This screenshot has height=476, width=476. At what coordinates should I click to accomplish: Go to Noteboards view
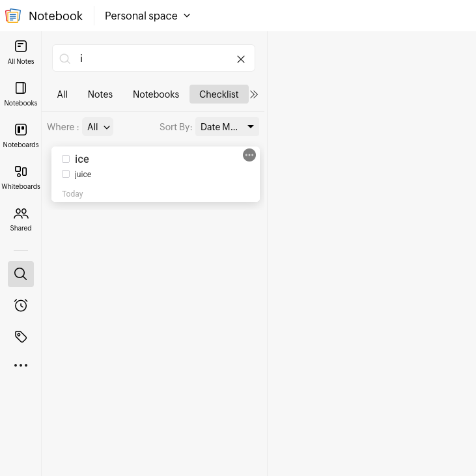[x=21, y=135]
